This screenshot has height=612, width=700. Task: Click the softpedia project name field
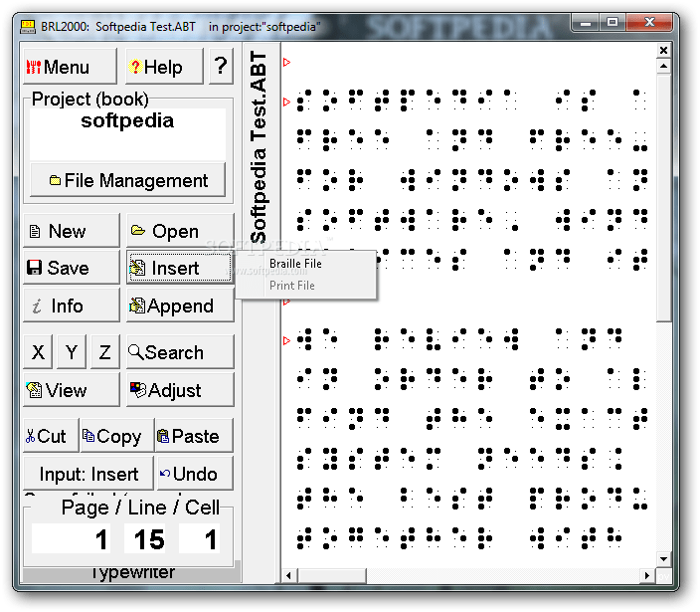(x=127, y=134)
